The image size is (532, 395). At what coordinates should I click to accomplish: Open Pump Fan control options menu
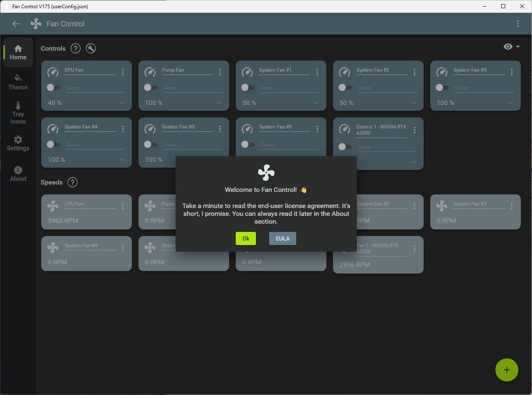pos(220,72)
